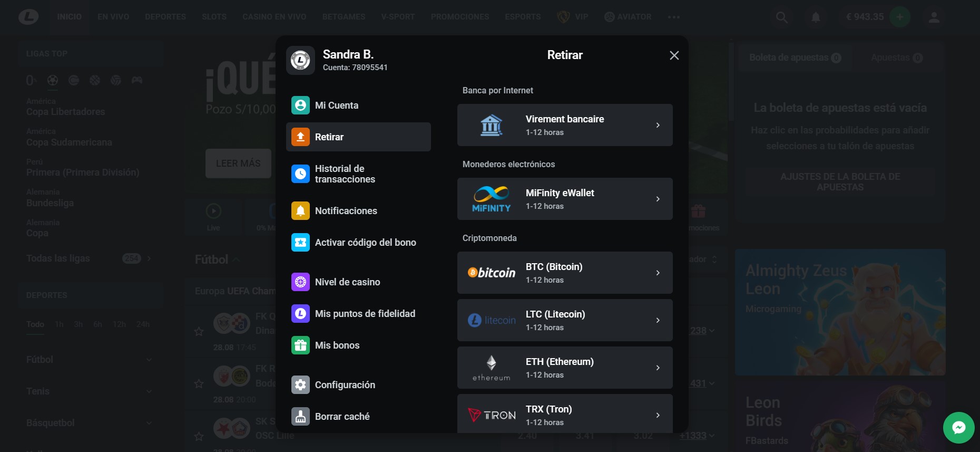Click the loyalty points L icon

pos(300,314)
